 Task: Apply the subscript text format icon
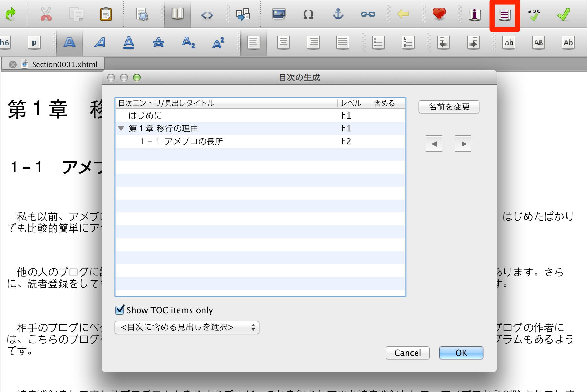coord(188,43)
